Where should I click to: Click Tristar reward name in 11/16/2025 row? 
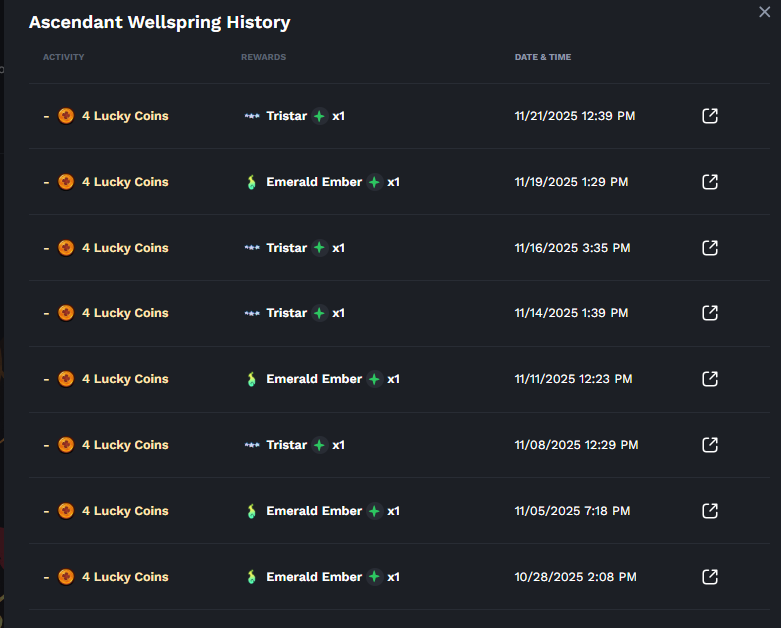click(x=286, y=248)
